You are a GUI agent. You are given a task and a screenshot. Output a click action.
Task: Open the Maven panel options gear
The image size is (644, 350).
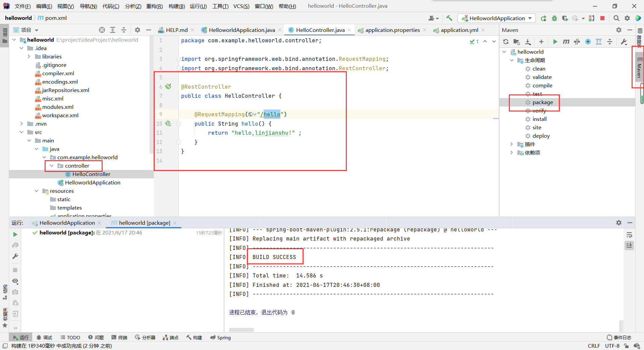coord(619,30)
